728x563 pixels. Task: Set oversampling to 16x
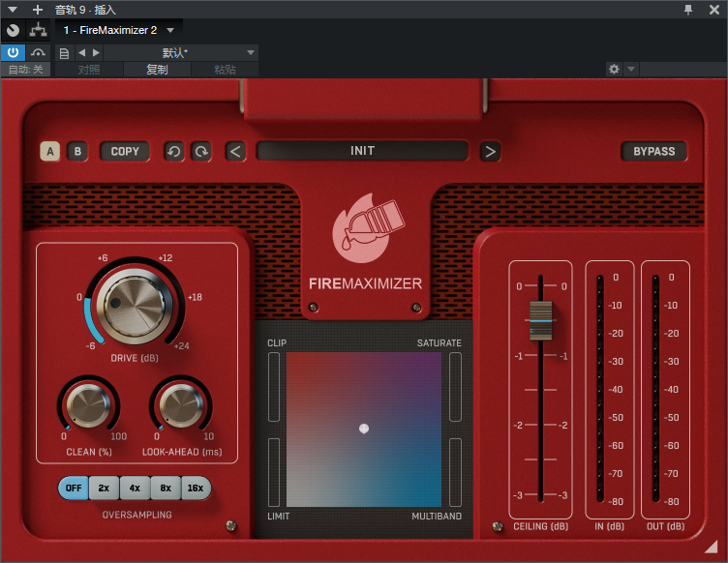pos(196,488)
